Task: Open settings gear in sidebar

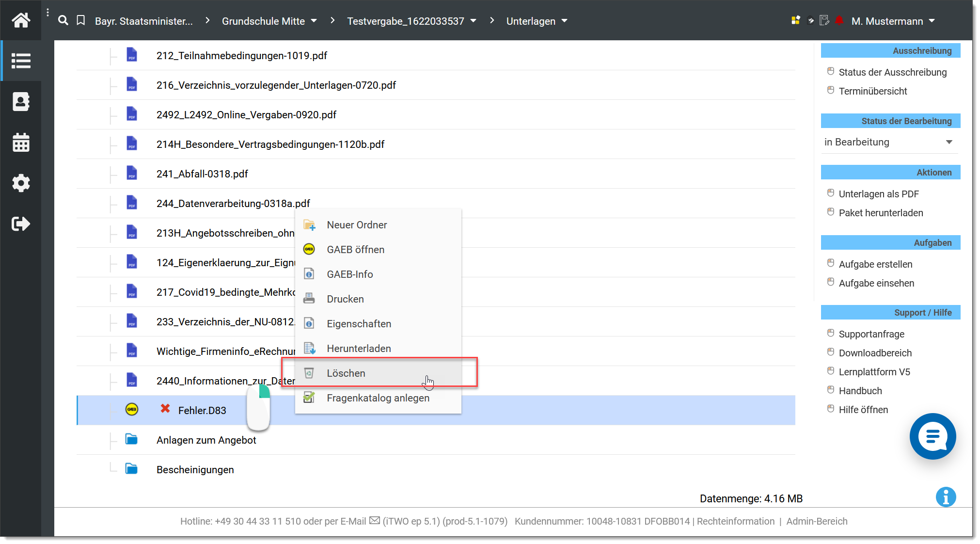Action: pos(21,183)
